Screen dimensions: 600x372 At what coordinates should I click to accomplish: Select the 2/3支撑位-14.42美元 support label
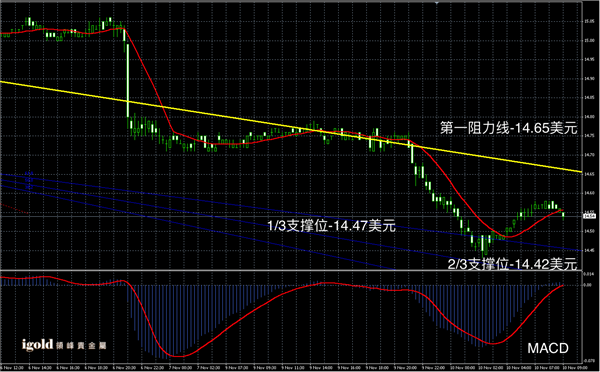click(512, 264)
